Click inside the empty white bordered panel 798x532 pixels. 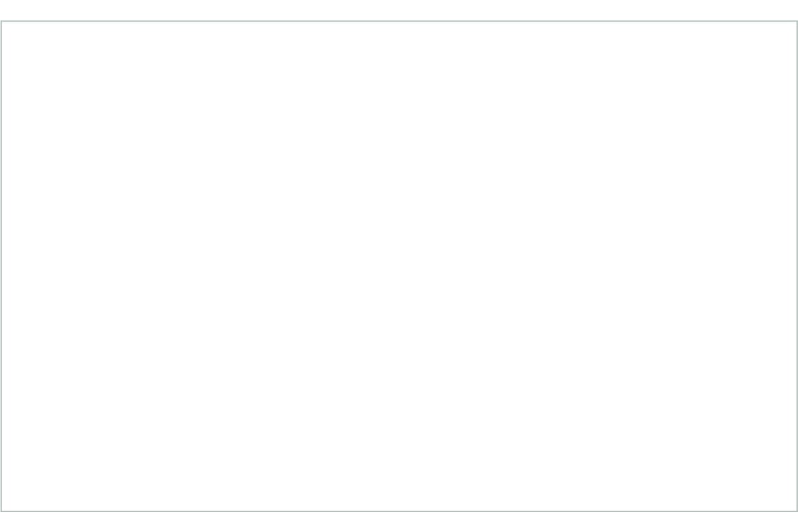tap(399, 266)
